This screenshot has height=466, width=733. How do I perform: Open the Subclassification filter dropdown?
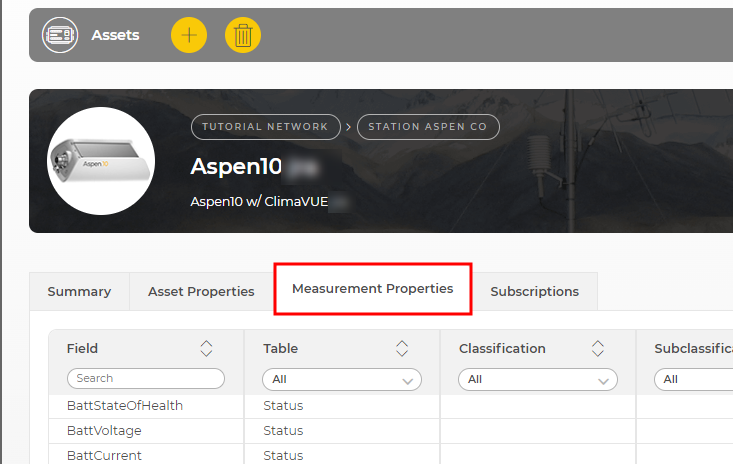pyautogui.click(x=693, y=380)
